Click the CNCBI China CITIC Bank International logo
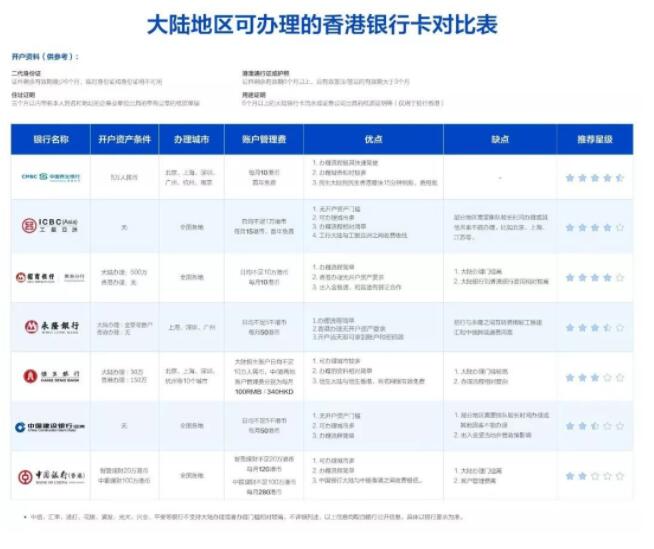The height and width of the screenshot is (549, 654). point(51,177)
